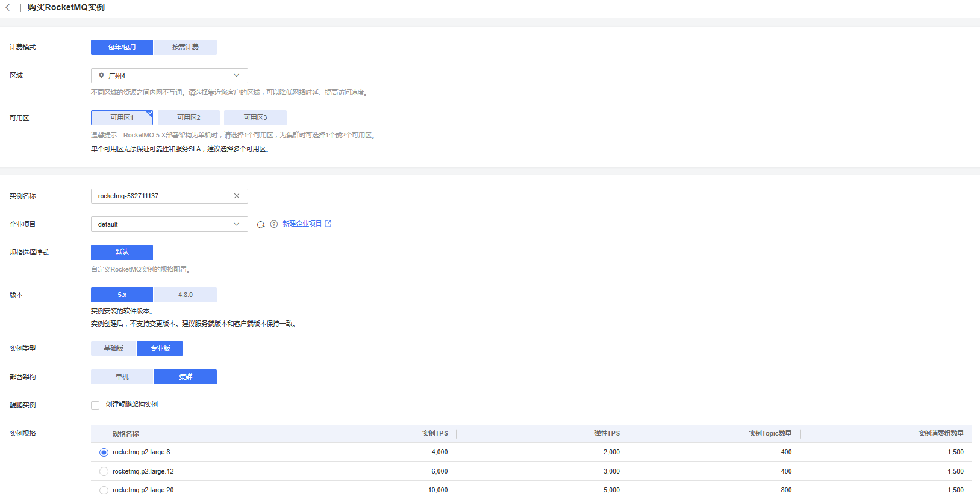Viewport: 980px width, 494px height.
Task: Expand the region dropdown showing 广州4
Action: coord(236,76)
